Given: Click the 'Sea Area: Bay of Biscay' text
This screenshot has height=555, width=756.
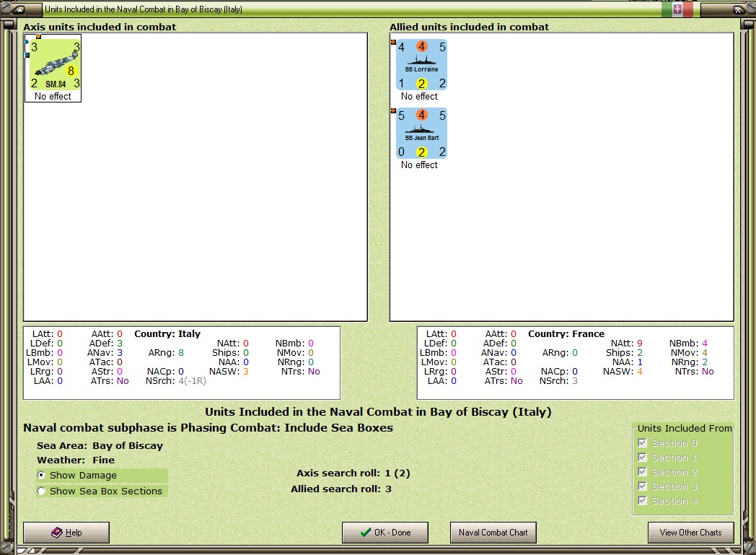Looking at the screenshot, I should pyautogui.click(x=100, y=445).
